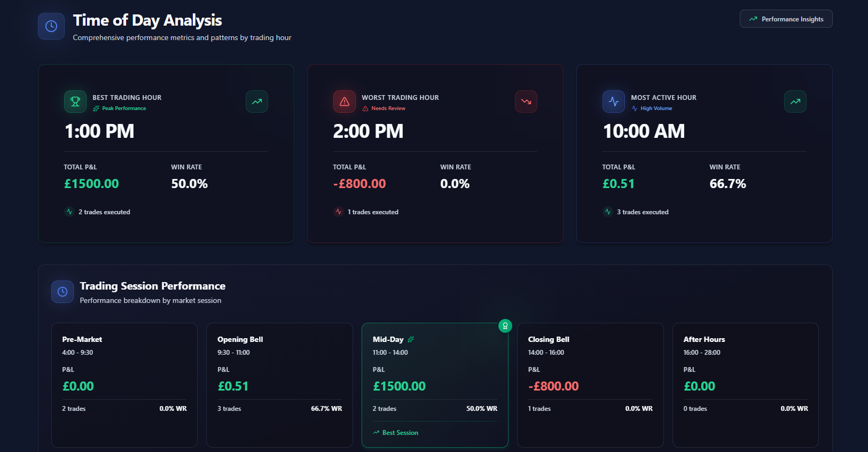
Task: Click the 11:00 - 14:00 time range
Action: click(x=390, y=353)
